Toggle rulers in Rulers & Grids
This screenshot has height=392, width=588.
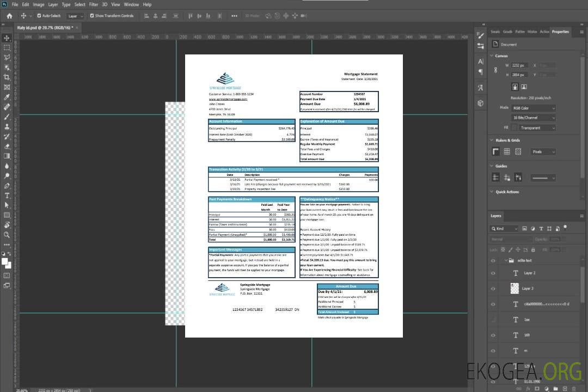click(496, 151)
